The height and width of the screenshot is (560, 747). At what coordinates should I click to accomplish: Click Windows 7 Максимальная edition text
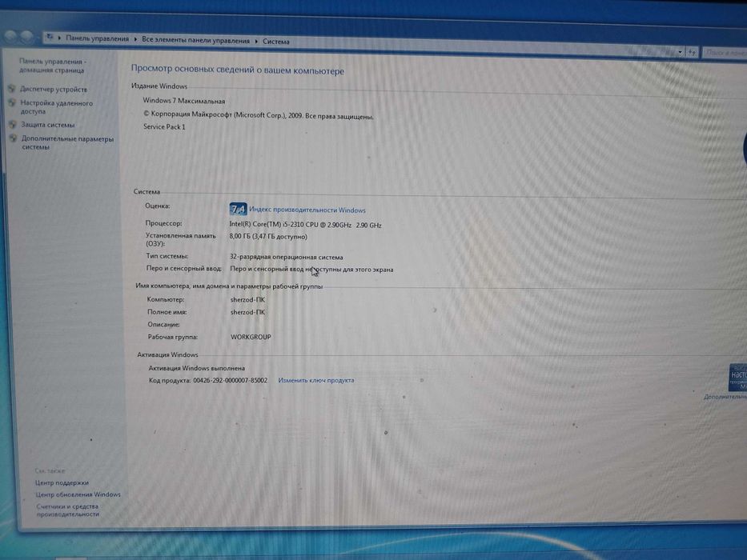click(184, 101)
